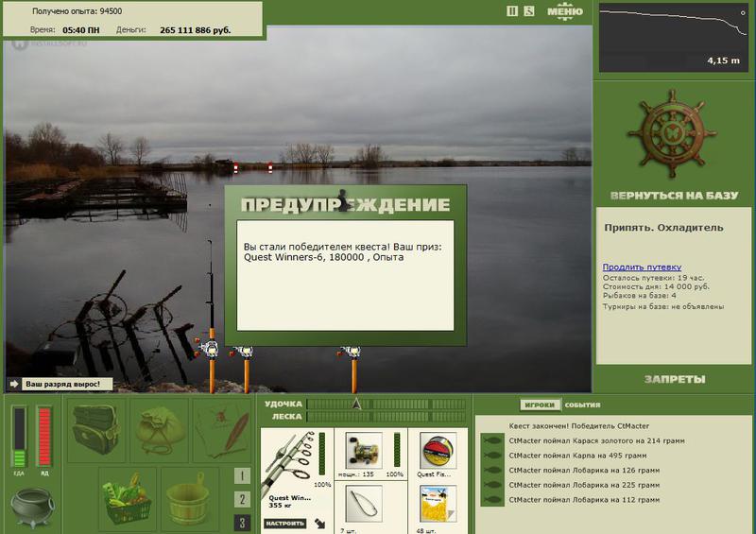Click fish icon beside Лобарика 126 грамм catch

pyautogui.click(x=492, y=471)
